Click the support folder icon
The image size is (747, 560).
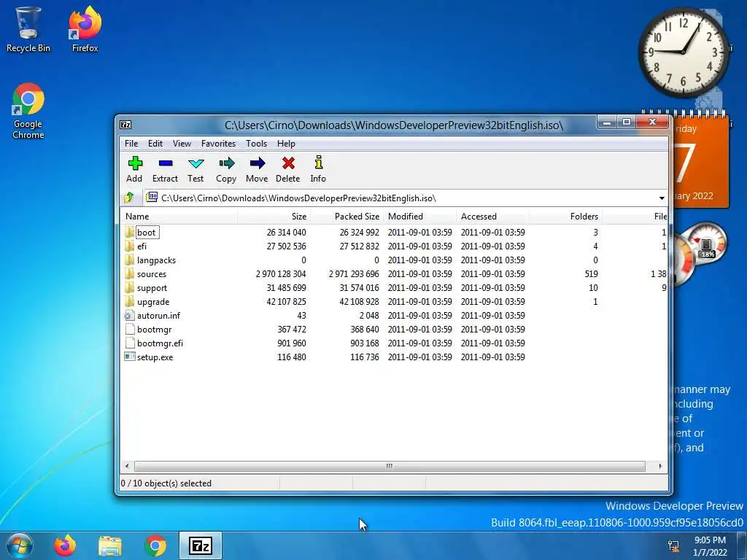129,287
